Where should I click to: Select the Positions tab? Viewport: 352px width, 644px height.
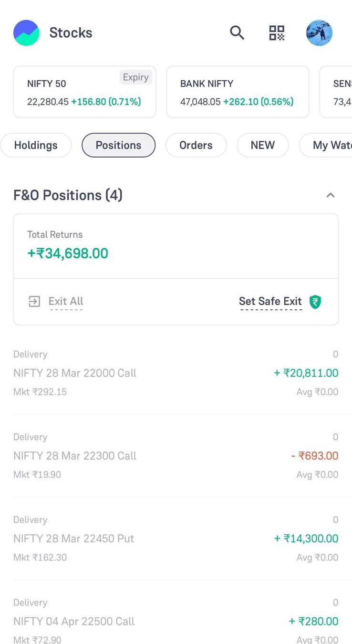pos(118,145)
